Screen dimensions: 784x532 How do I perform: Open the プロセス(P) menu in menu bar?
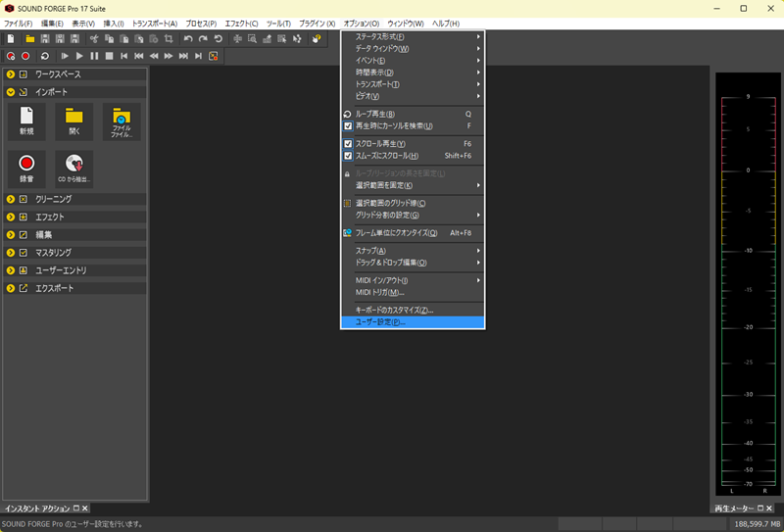coord(201,24)
